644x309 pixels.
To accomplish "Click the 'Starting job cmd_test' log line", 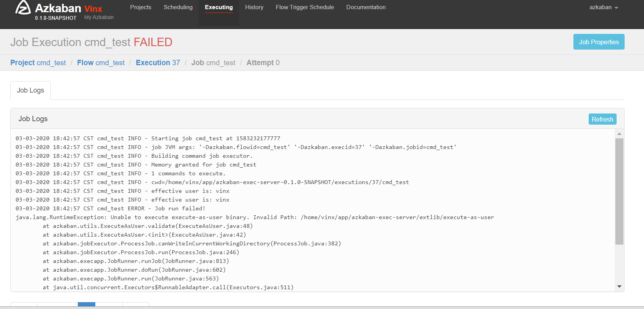I will (148, 138).
